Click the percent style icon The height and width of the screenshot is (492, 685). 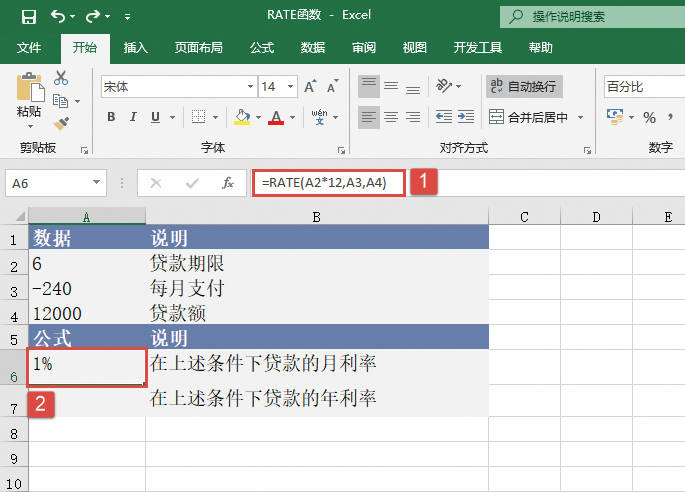click(649, 118)
